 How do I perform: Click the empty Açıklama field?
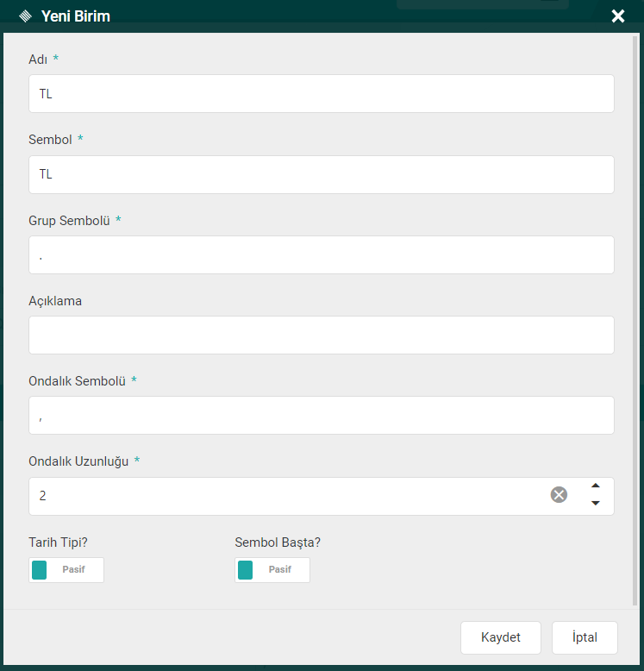coord(321,335)
